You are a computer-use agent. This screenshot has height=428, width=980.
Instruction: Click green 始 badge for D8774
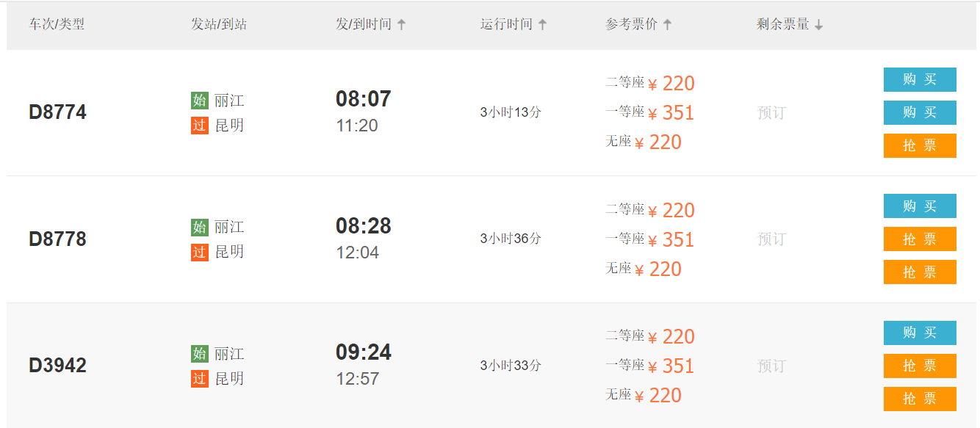click(x=200, y=101)
